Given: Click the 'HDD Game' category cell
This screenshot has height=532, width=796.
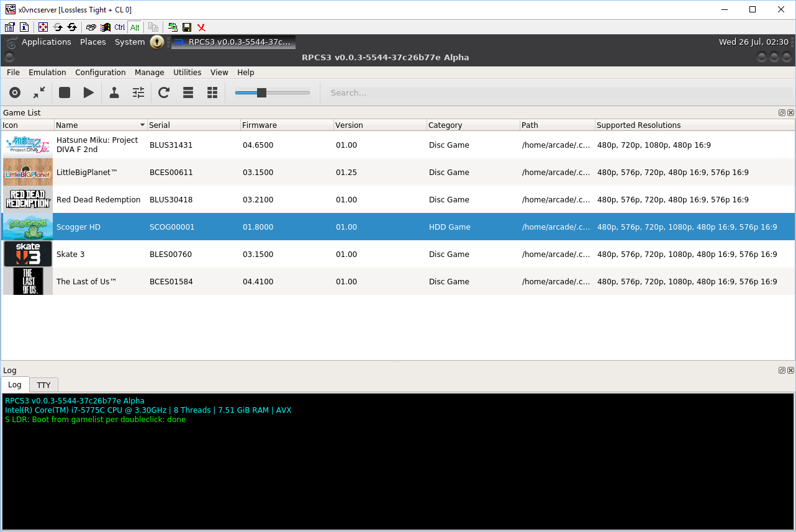Looking at the screenshot, I should coord(473,227).
